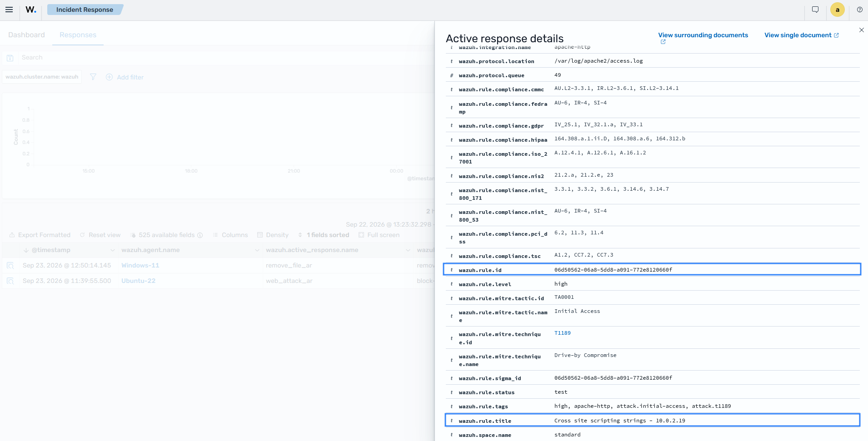Click Reset view
The width and height of the screenshot is (868, 441).
point(100,235)
